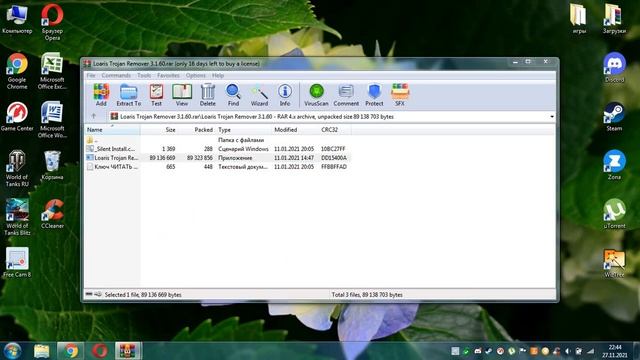Launch the Wizard tool

pyautogui.click(x=259, y=95)
